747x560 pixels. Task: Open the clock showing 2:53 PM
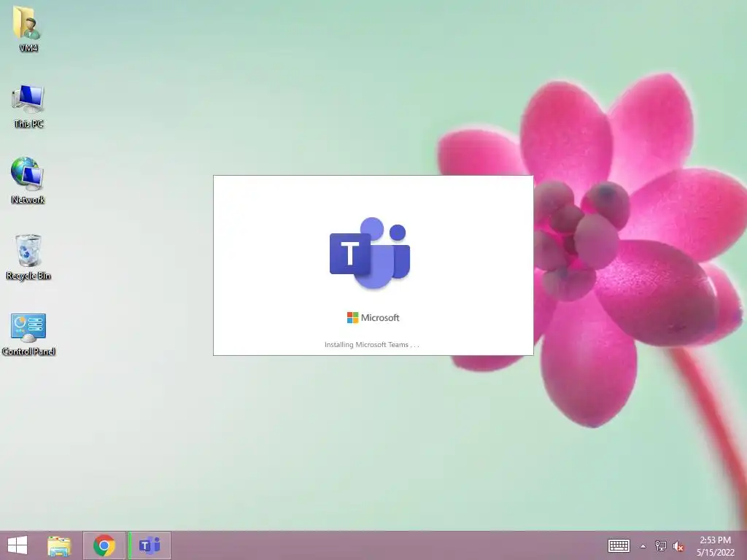(715, 545)
